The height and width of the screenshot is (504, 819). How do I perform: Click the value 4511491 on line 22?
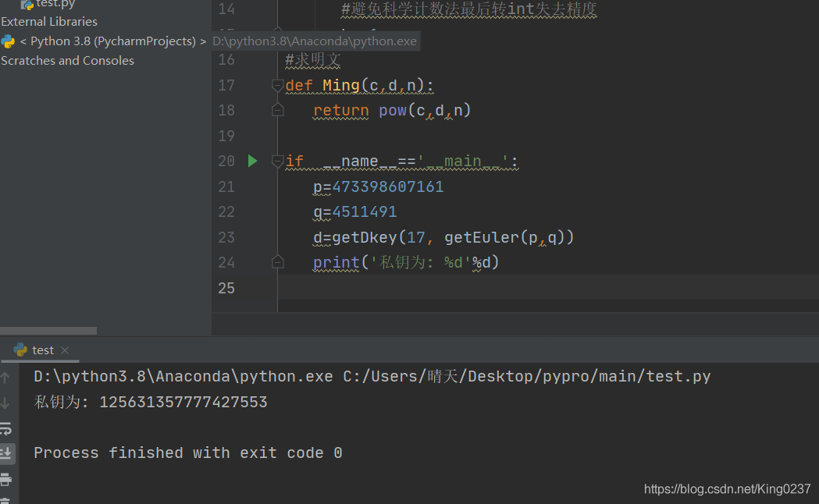pos(365,212)
